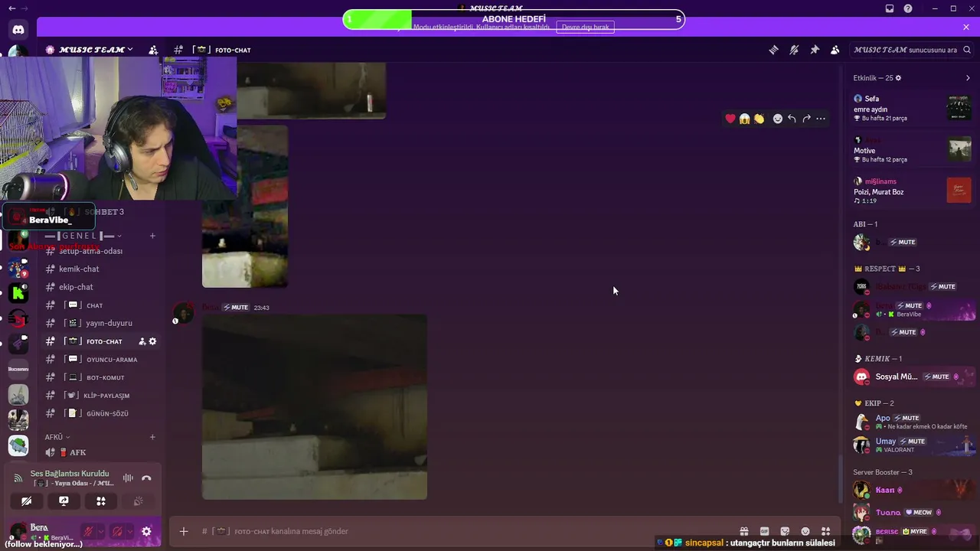
Task: Toggle the member list panel
Action: tap(835, 50)
